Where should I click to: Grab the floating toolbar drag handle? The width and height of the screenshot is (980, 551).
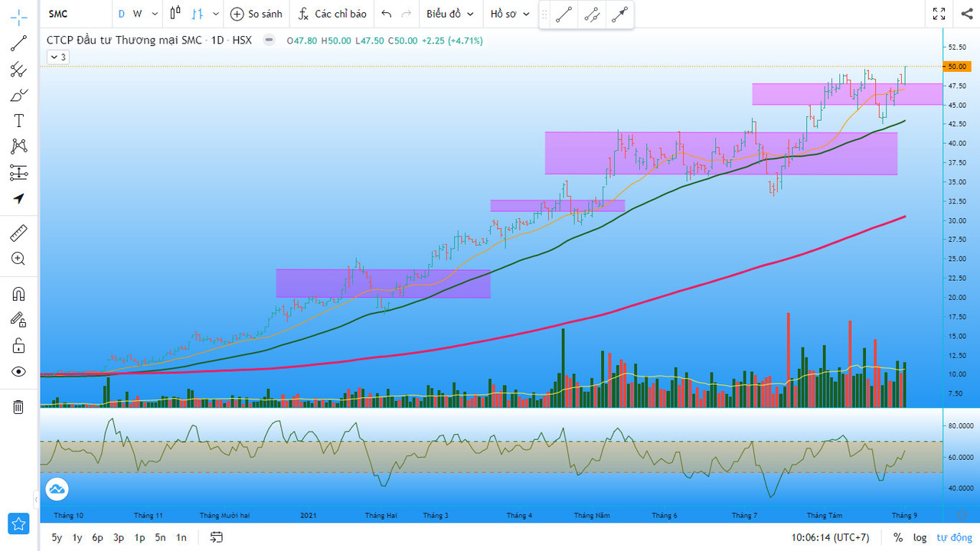(x=544, y=14)
